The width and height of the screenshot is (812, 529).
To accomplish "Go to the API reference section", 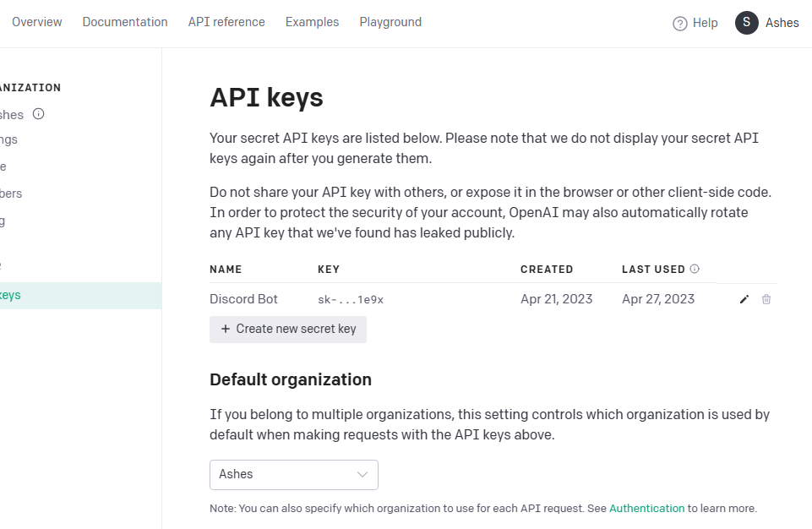I will [226, 22].
